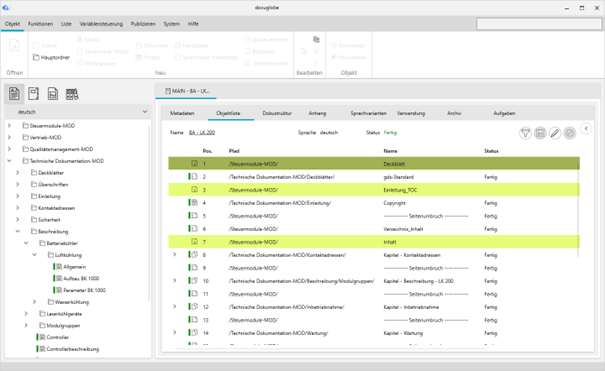Open the Objekt ribbon tab
605x371 pixels.
pos(12,24)
